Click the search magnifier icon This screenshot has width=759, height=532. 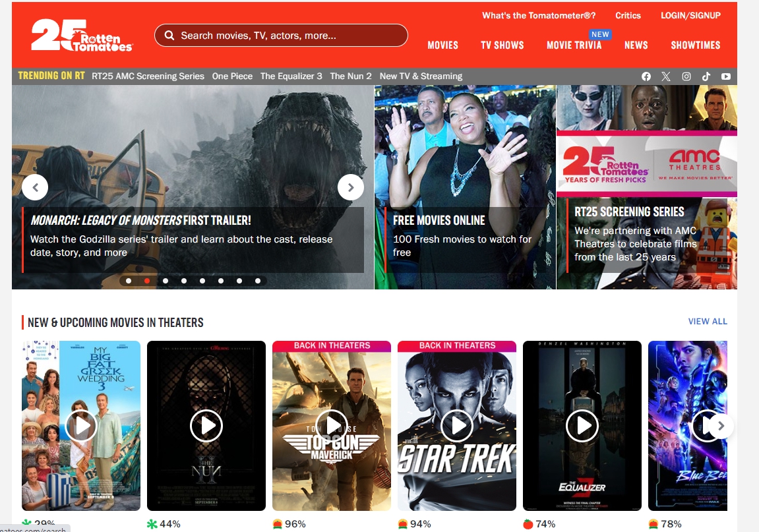169,36
